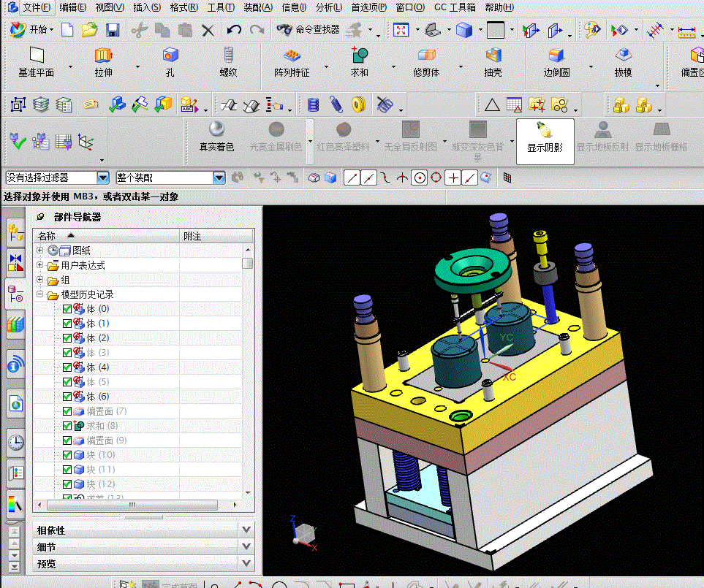Toggle checkbox for 求和 (8)
Viewport: 704px width, 588px height.
click(67, 426)
